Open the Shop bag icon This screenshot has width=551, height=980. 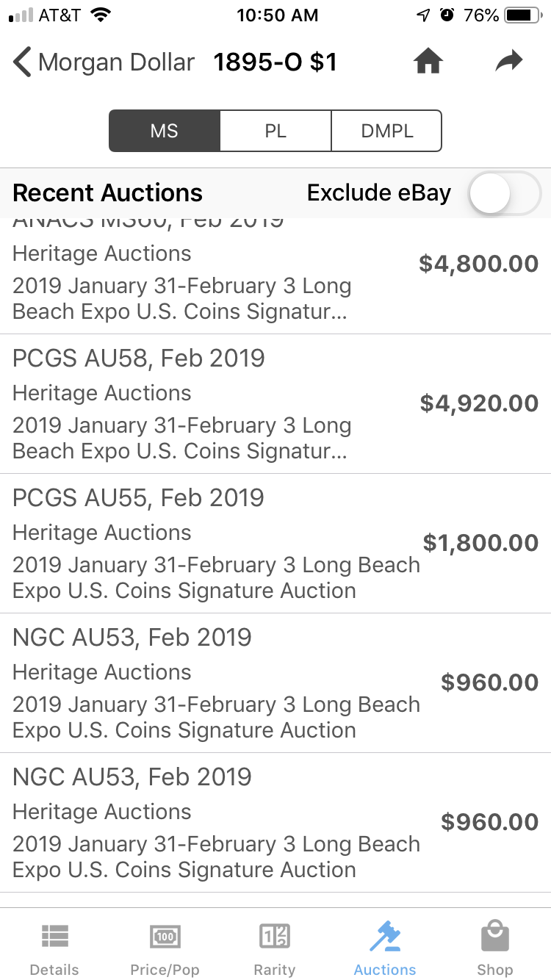[495, 936]
